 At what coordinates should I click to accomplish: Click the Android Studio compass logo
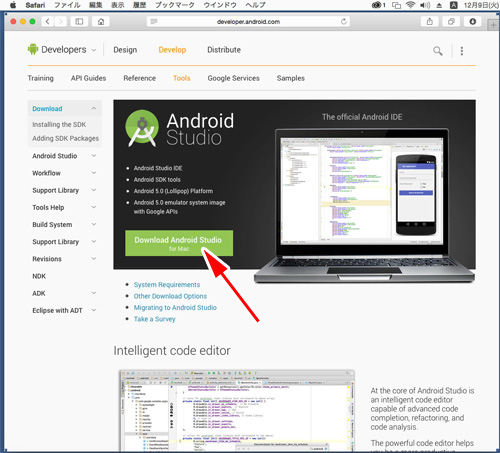click(142, 128)
